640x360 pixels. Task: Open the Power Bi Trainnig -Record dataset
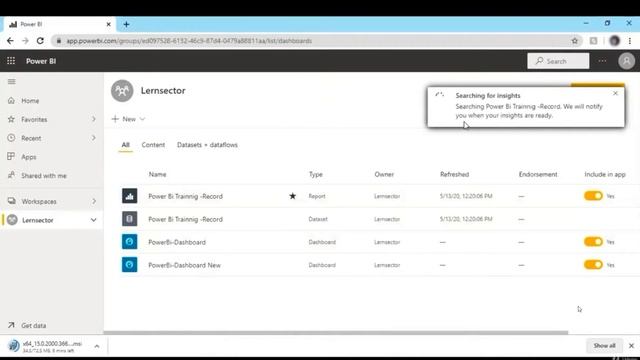185,219
